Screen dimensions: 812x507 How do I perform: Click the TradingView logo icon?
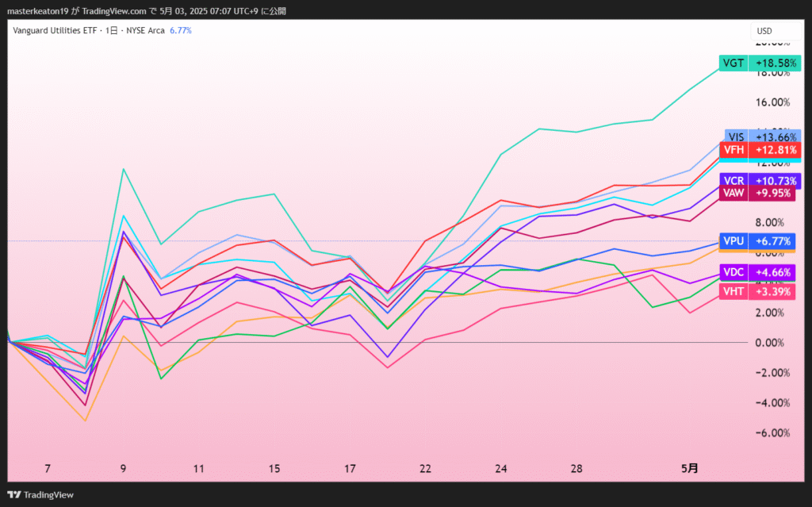point(14,494)
